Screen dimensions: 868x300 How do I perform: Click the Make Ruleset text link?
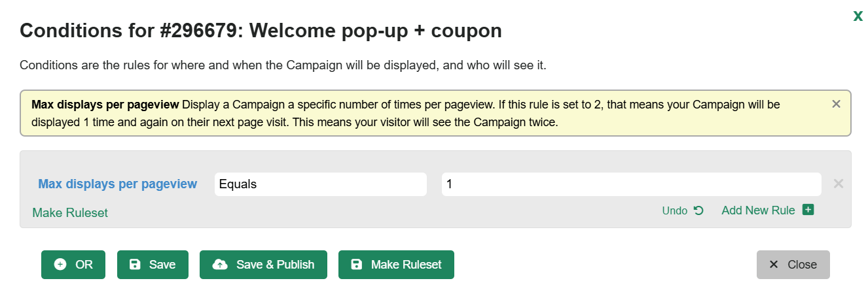click(70, 212)
